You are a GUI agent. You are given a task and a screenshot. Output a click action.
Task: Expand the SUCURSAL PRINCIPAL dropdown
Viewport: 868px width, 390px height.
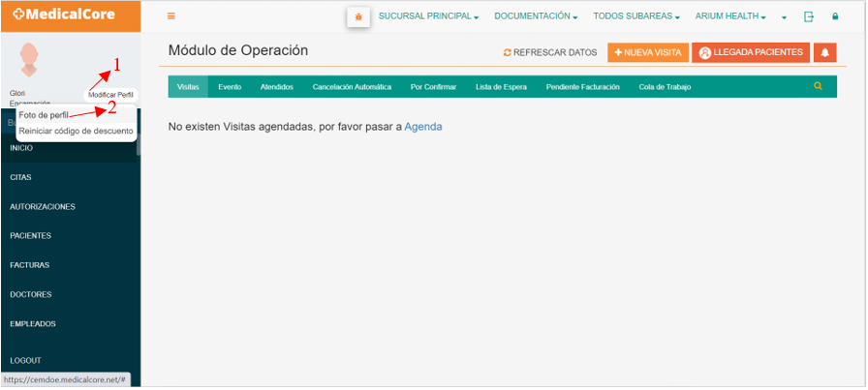click(428, 16)
